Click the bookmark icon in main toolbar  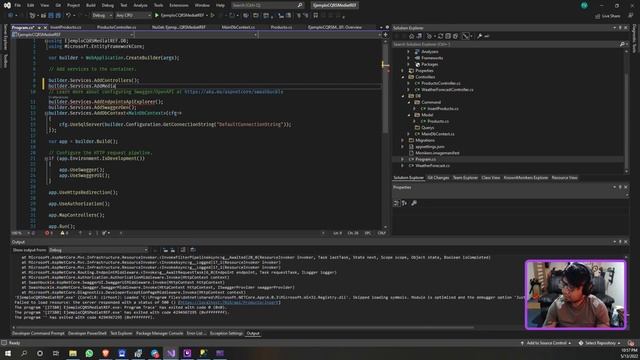pos(316,16)
